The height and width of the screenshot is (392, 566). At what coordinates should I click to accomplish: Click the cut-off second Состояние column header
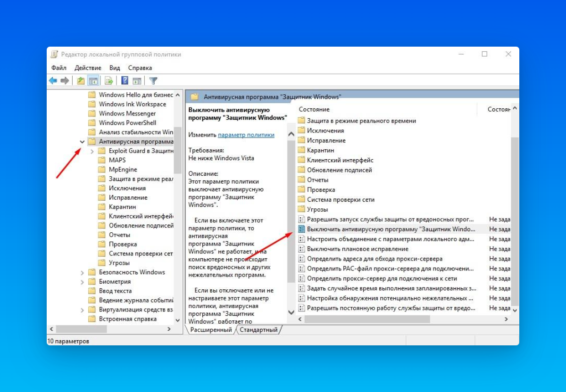click(x=499, y=109)
